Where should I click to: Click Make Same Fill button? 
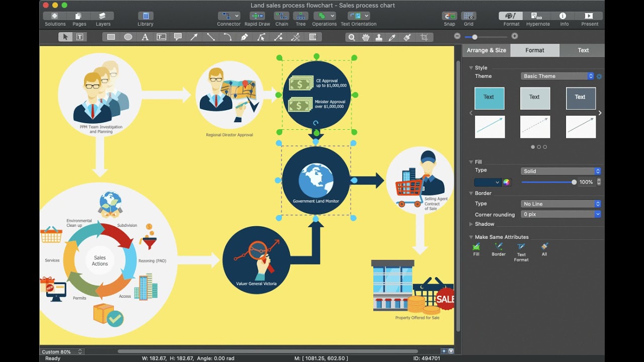[476, 249]
